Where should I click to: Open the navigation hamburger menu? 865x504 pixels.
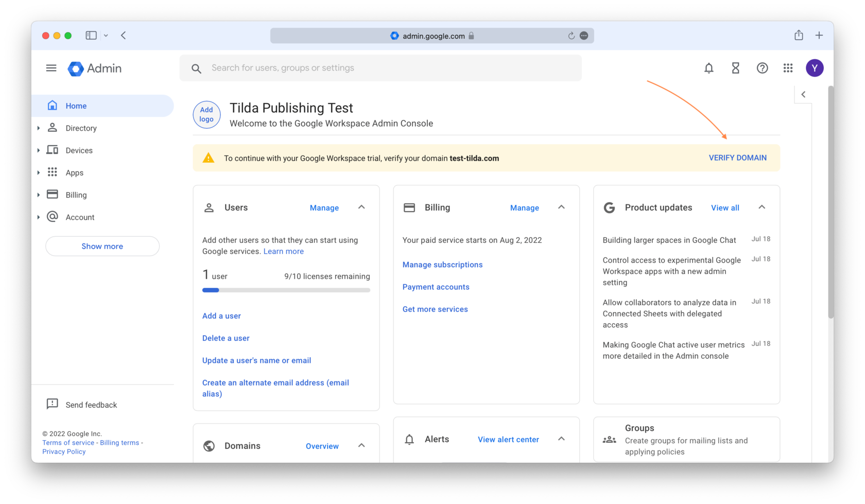click(51, 67)
